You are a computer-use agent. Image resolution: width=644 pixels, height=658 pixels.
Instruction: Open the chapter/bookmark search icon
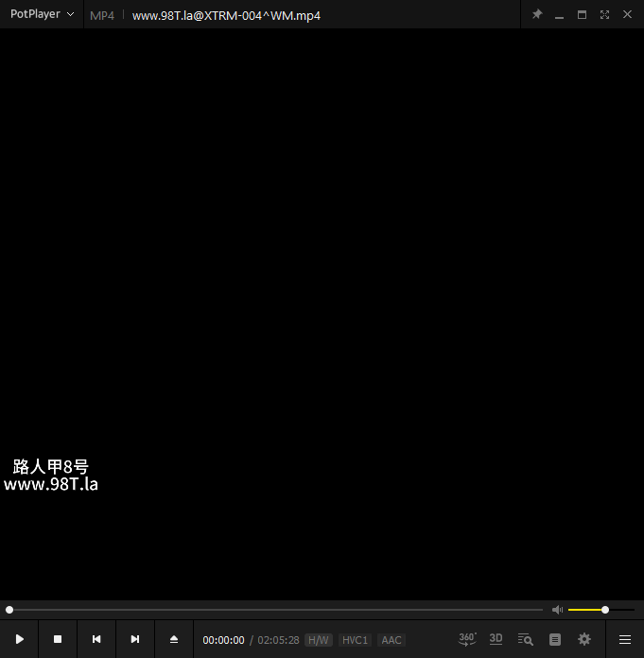click(x=526, y=639)
